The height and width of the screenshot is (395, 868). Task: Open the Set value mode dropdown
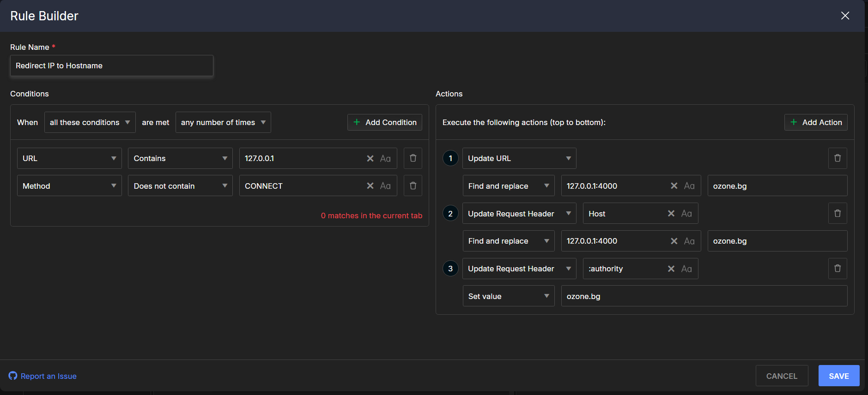tap(508, 296)
